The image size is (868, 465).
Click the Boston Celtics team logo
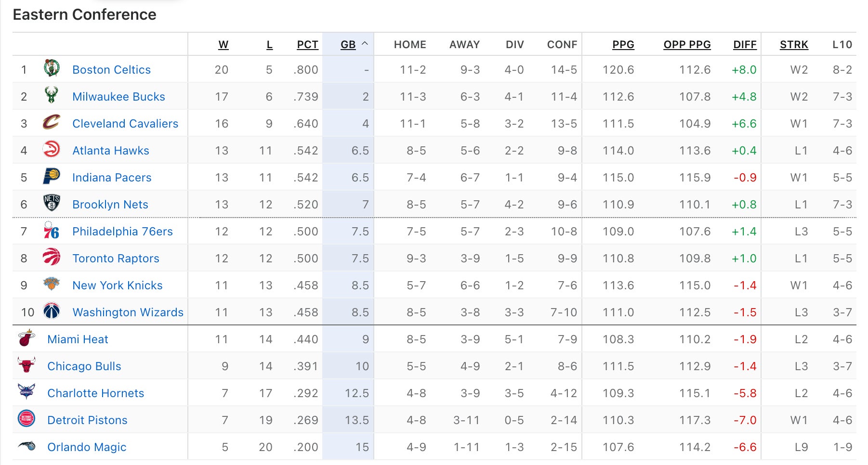point(52,69)
